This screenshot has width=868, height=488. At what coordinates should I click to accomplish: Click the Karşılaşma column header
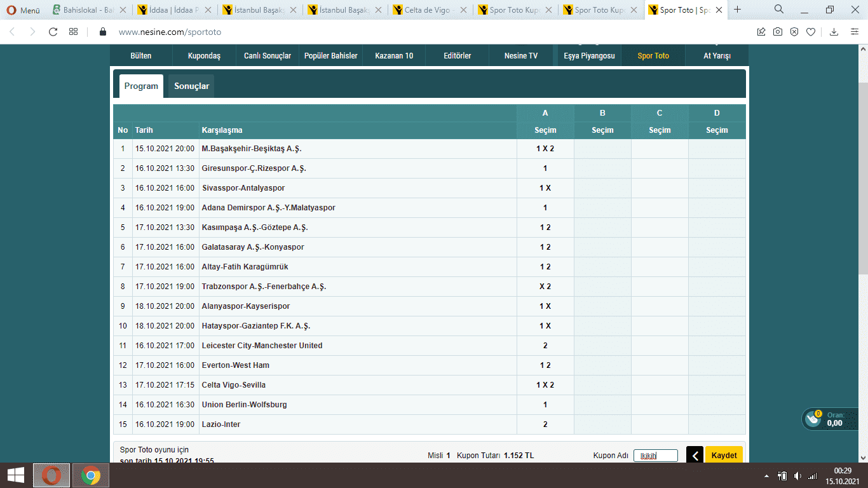click(x=222, y=130)
